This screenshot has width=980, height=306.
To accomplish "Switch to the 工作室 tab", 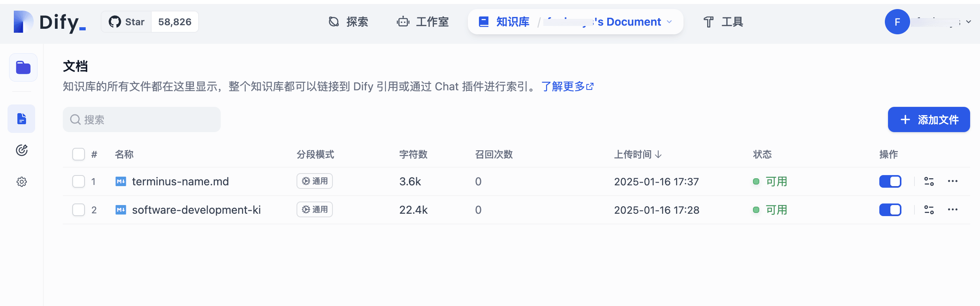I will (x=423, y=22).
